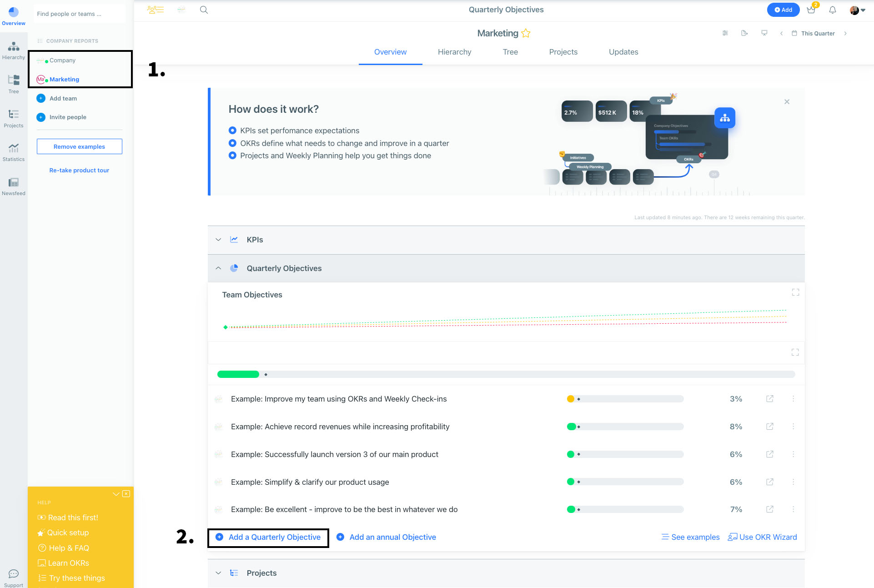Open the notifications bell
The width and height of the screenshot is (874, 588).
click(832, 10)
